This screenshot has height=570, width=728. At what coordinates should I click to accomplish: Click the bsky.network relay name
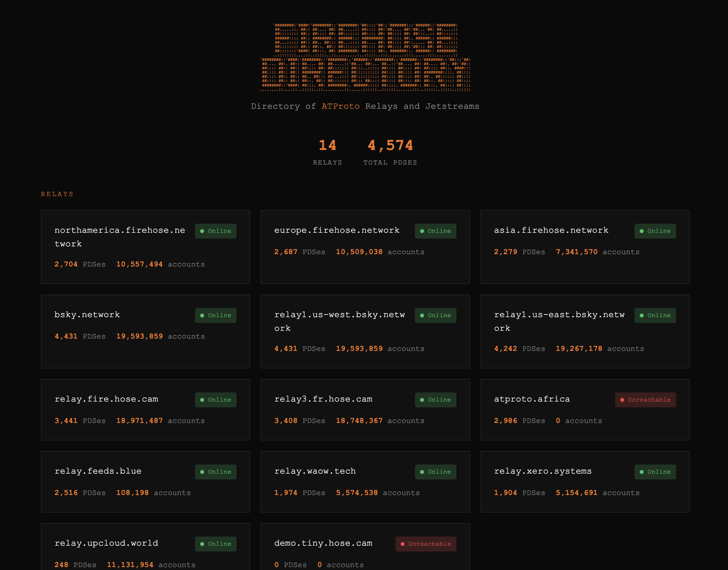[x=87, y=315]
